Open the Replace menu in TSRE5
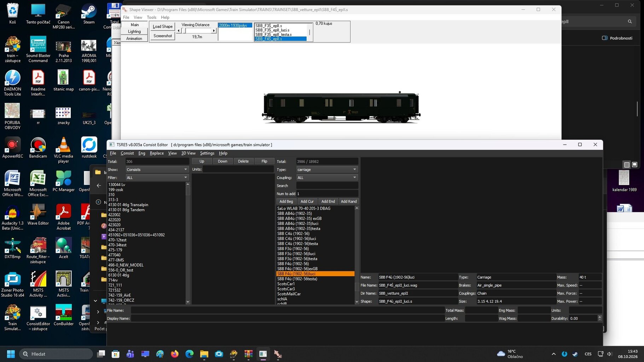The image size is (644, 362). (157, 153)
